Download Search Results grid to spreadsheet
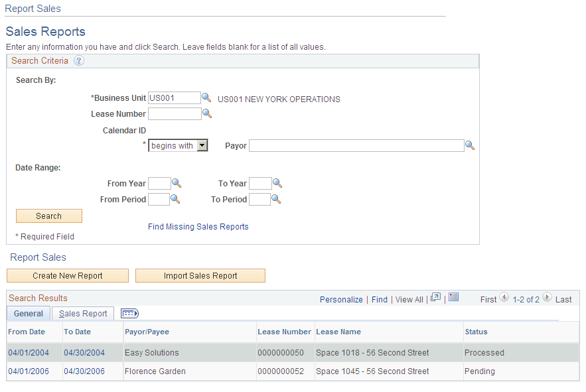This screenshot has width=586, height=392. coord(453,298)
